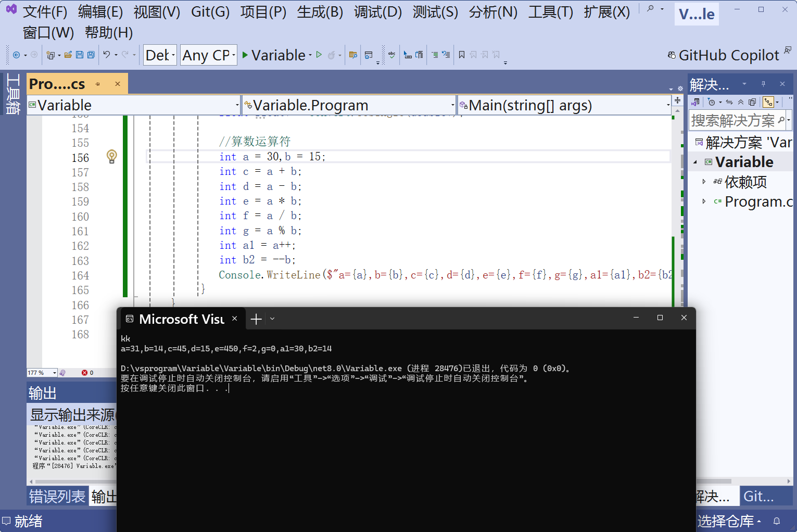This screenshot has width=797, height=532.
Task: Click the undo arrow icon
Action: click(x=107, y=55)
